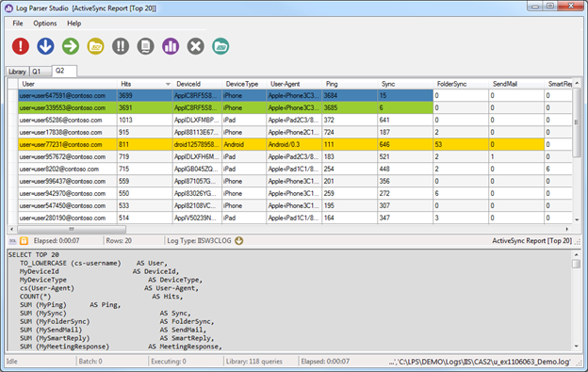The image size is (588, 372).
Task: Click the Hits column sort arrow
Action: tap(168, 85)
